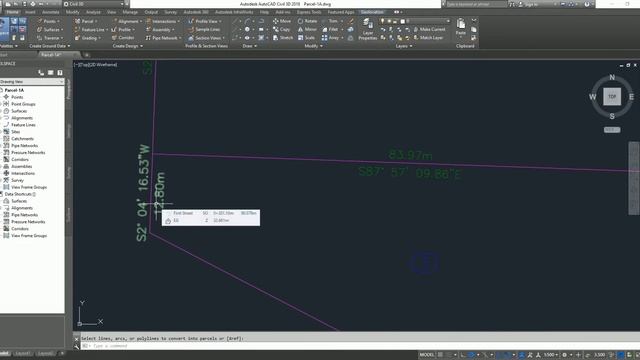Select the Move tool
The image size is (640, 360).
[x=282, y=21]
